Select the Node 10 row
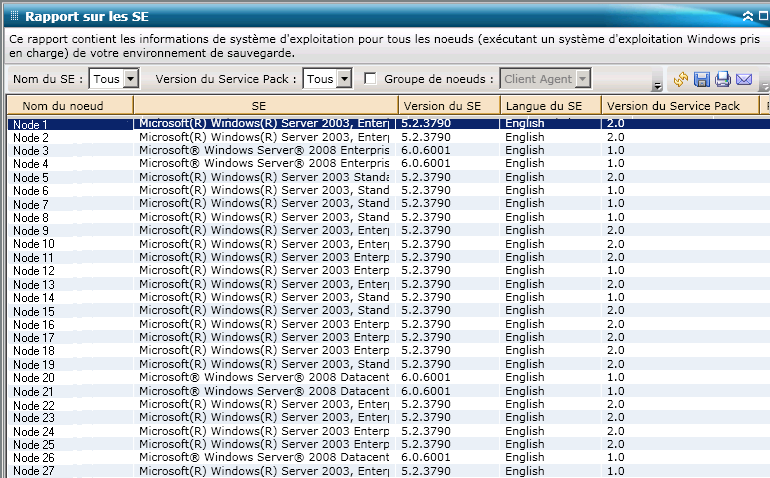The image size is (770, 478). click(x=388, y=244)
